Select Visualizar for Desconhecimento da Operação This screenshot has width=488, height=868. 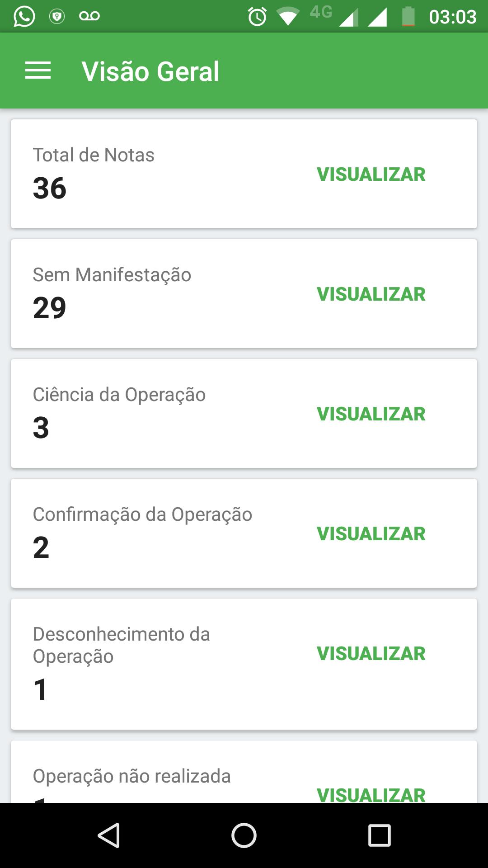click(x=371, y=654)
